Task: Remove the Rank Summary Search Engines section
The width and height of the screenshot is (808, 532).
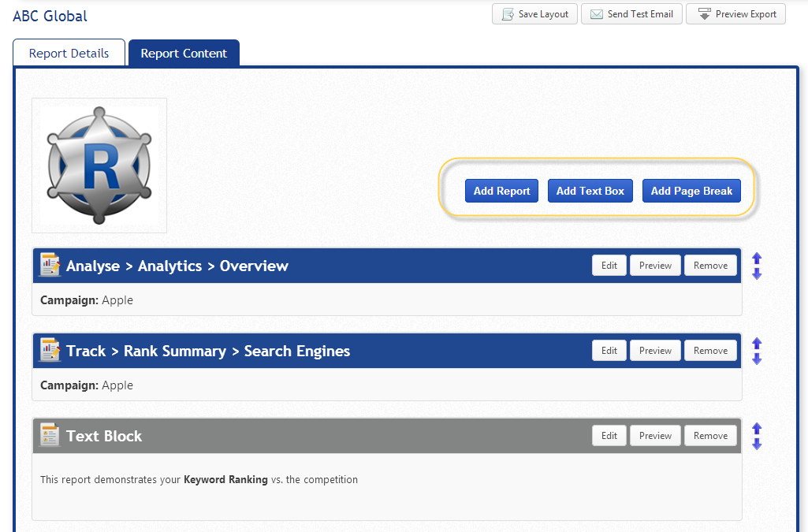Action: tap(710, 351)
